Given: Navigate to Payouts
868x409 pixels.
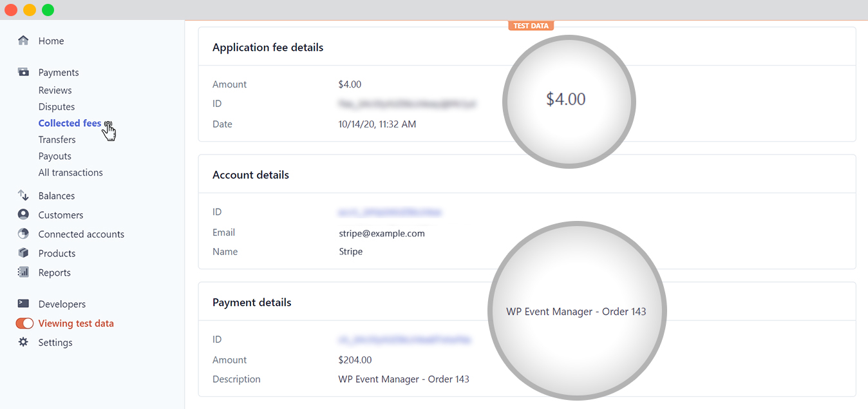Looking at the screenshot, I should tap(55, 156).
